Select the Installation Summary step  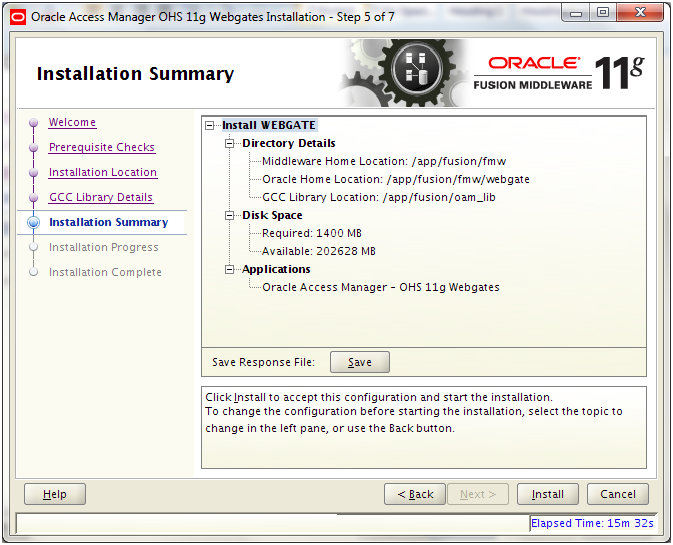[109, 222]
